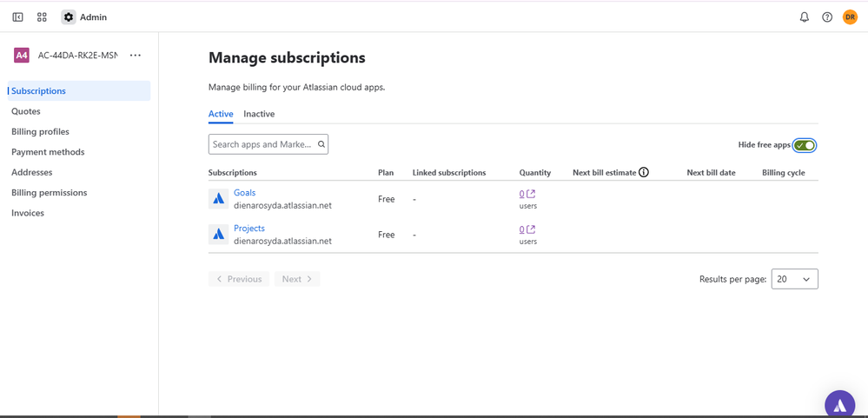The image size is (868, 418).
Task: Select the Active tab
Action: (221, 114)
